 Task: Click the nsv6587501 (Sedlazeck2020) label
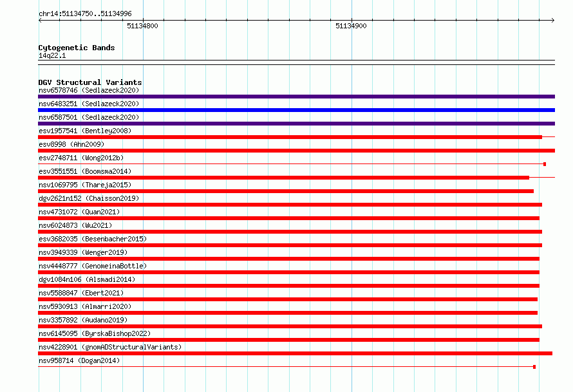coord(89,117)
